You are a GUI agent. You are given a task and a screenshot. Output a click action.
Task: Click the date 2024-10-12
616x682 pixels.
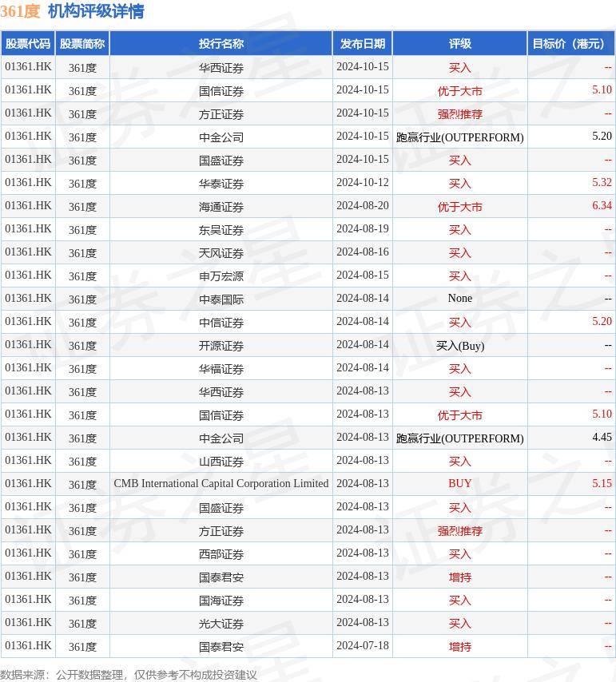(x=363, y=182)
